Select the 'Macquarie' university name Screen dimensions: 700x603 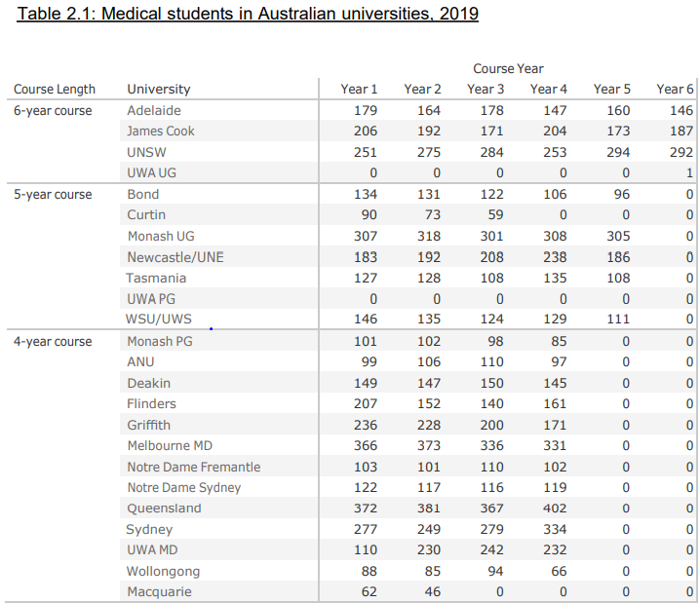click(159, 592)
